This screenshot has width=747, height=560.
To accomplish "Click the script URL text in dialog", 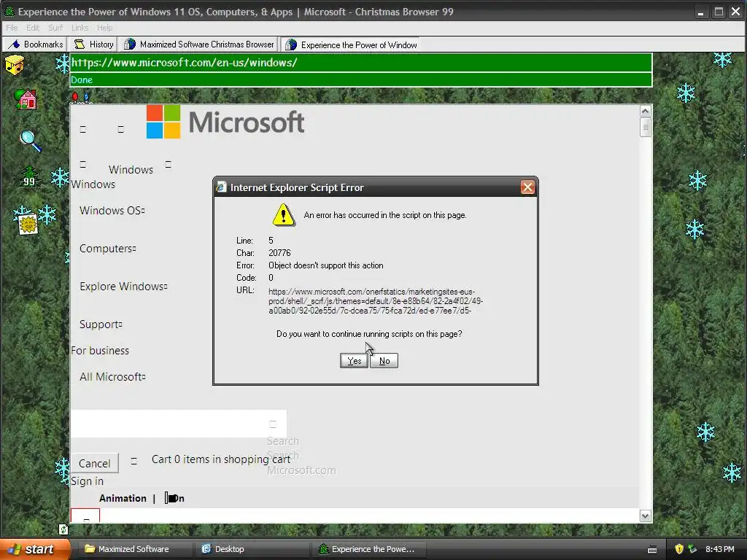I will [376, 301].
